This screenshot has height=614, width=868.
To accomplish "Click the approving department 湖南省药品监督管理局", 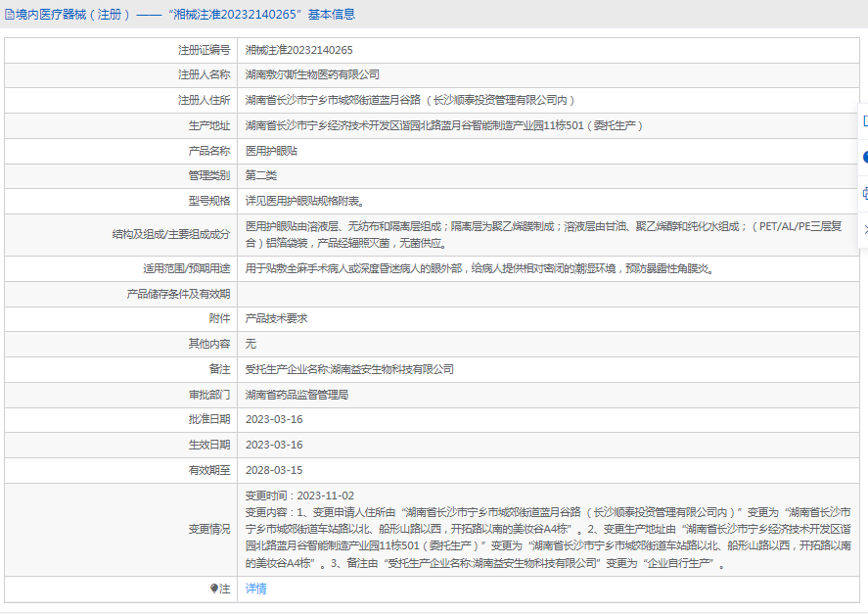I will click(297, 395).
